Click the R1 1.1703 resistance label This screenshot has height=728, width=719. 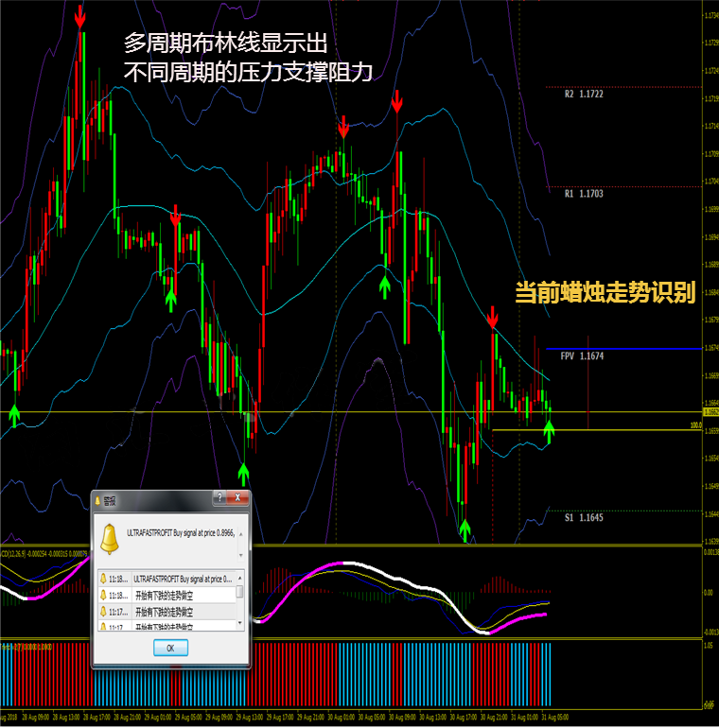click(x=584, y=194)
